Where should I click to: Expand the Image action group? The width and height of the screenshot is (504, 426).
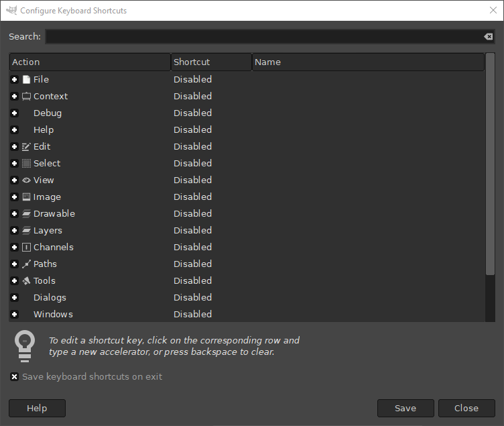(x=15, y=197)
